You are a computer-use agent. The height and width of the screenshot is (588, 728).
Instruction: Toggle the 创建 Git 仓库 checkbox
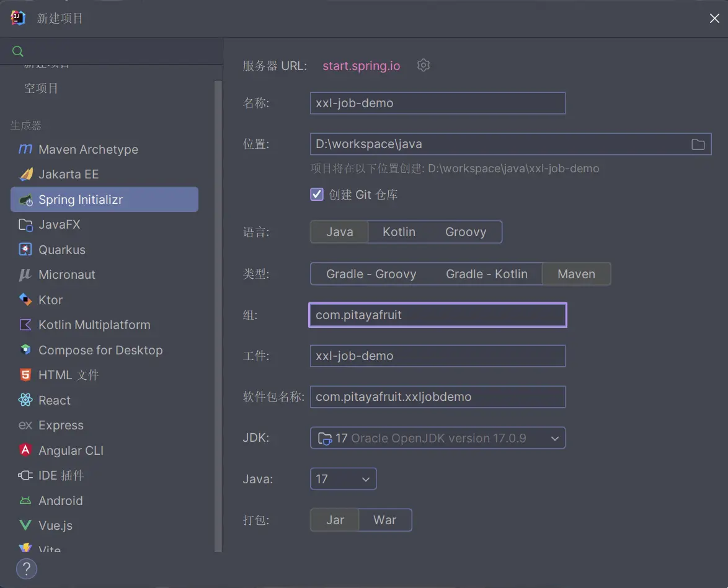(317, 194)
